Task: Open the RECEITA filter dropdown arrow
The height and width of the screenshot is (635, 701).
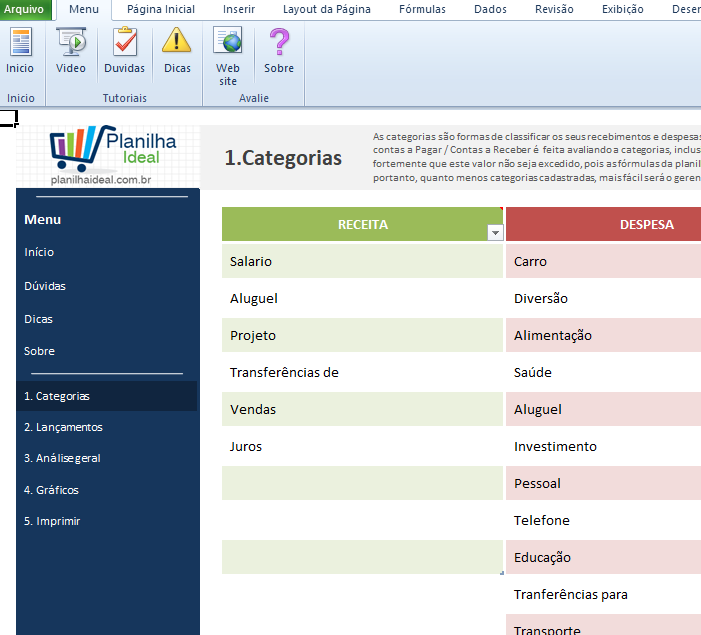Action: point(495,233)
